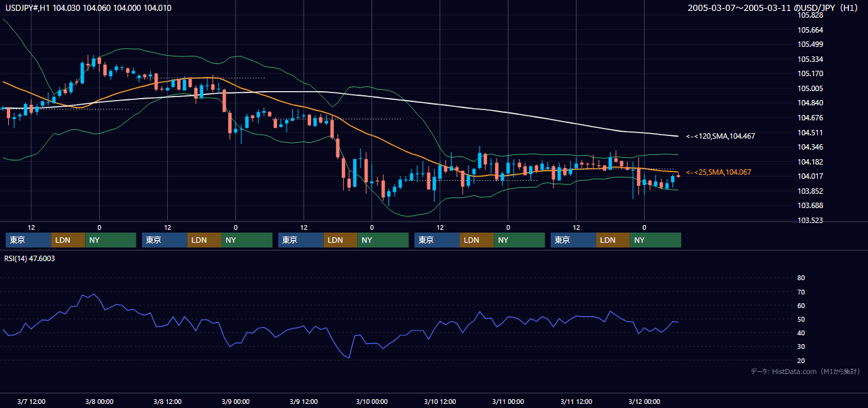Click price axis value 105.828
The height and width of the screenshot is (408, 868).
click(811, 15)
